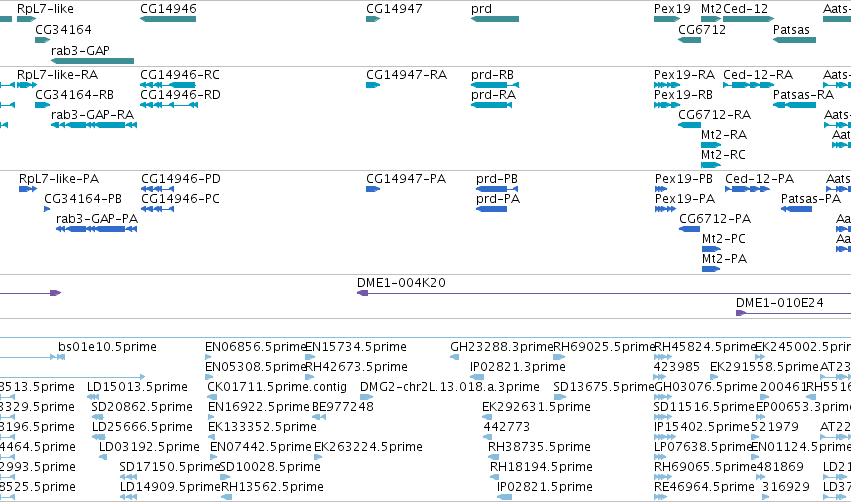Select transcript Ced-12-RA
The width and height of the screenshot is (851, 502).
click(748, 85)
